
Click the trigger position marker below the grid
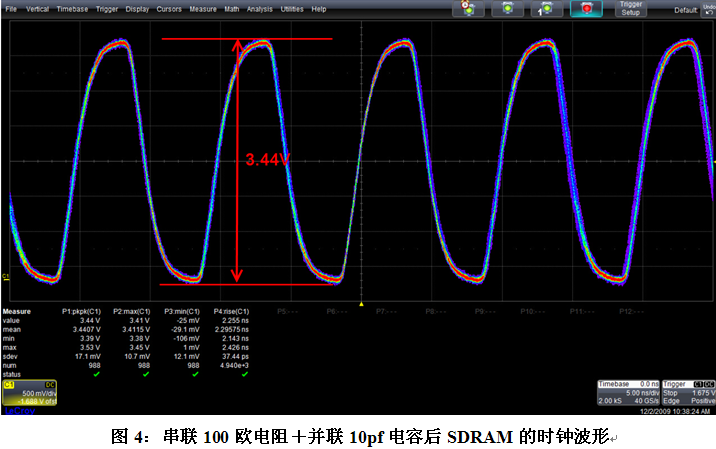click(x=360, y=303)
